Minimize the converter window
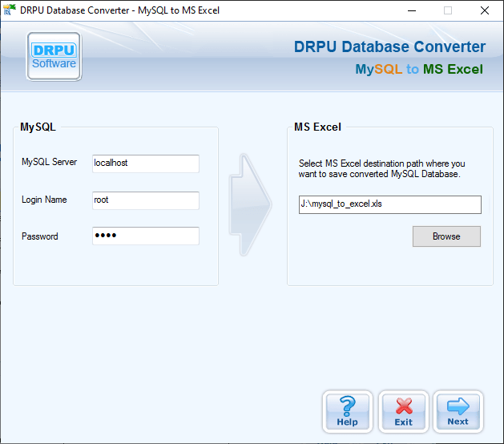This screenshot has width=504, height=444. pyautogui.click(x=412, y=10)
